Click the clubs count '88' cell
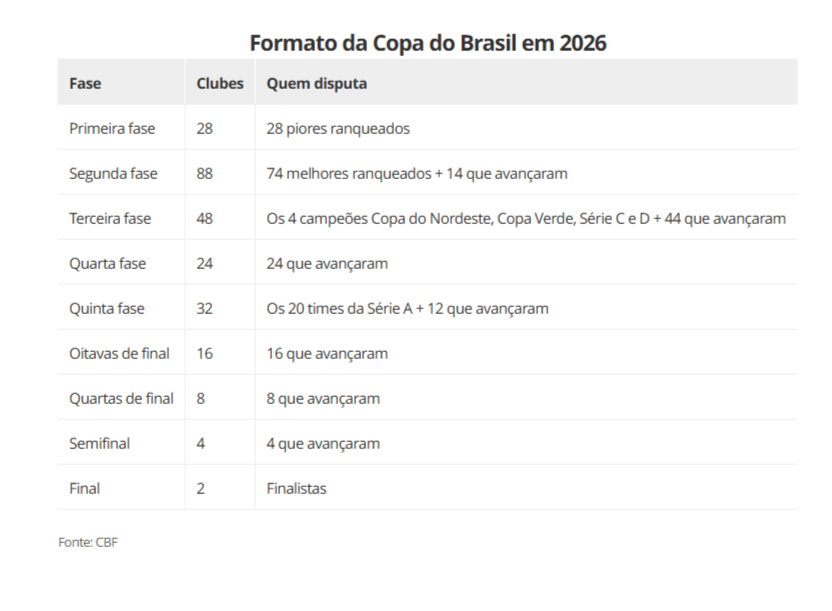832x611 pixels. [x=205, y=174]
